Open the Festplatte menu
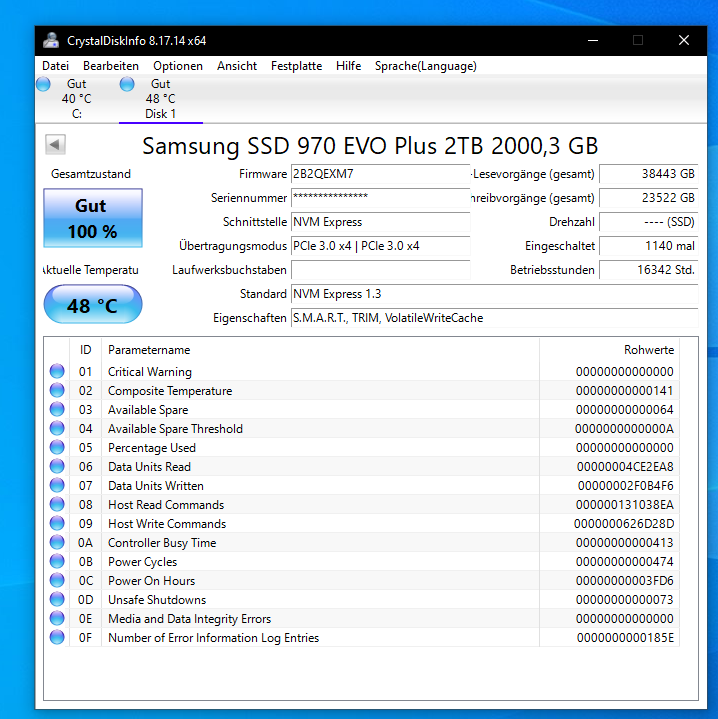Screen dimensions: 718x719 (x=296, y=66)
